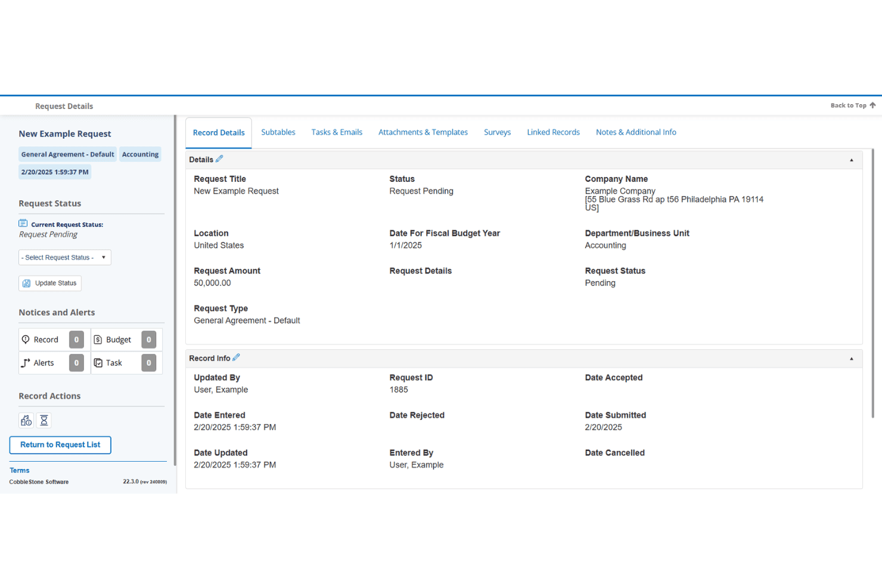This screenshot has height=588, width=882.
Task: Click the Budget notice dollar icon
Action: point(98,340)
